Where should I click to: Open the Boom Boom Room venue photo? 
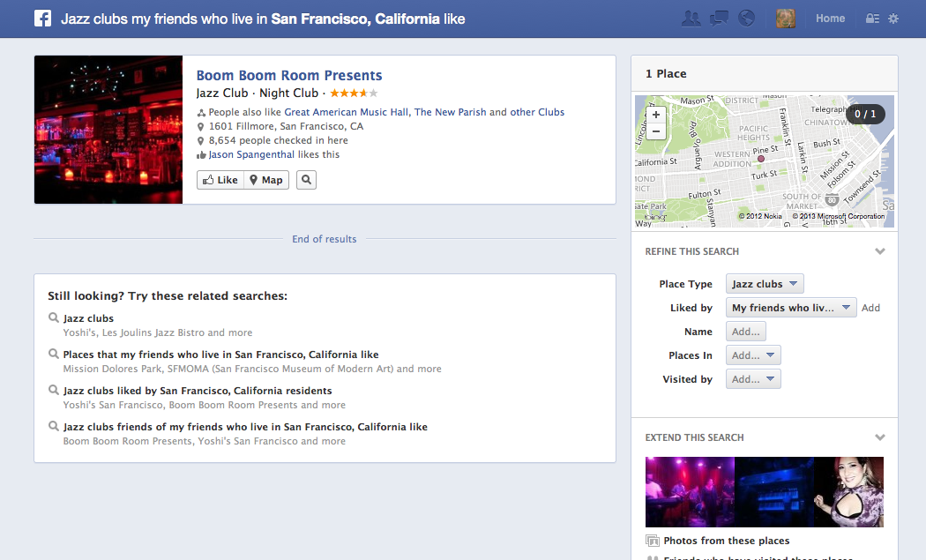108,130
